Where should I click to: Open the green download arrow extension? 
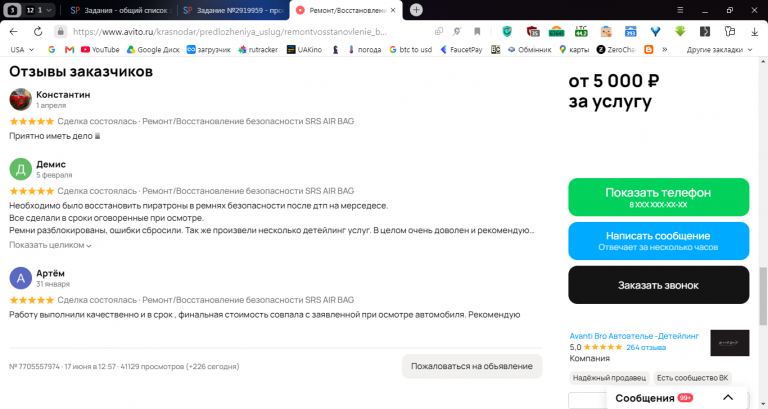point(680,31)
